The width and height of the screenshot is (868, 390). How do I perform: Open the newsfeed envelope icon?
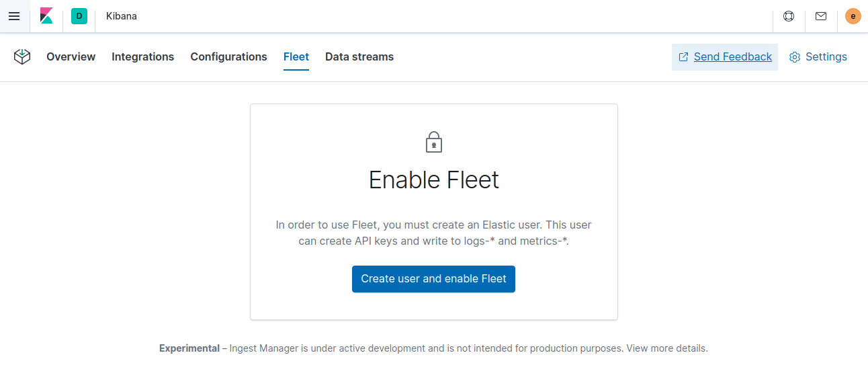821,16
